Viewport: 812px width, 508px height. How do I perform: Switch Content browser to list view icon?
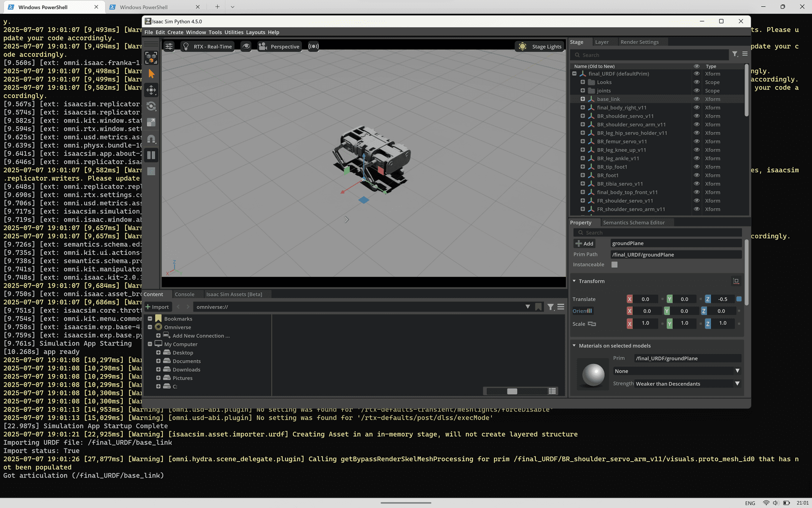[x=553, y=391]
